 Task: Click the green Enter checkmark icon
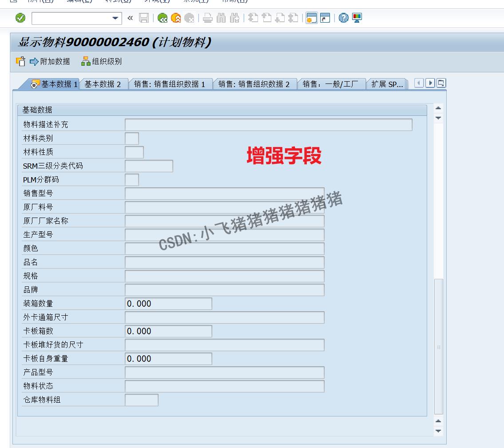(x=19, y=19)
